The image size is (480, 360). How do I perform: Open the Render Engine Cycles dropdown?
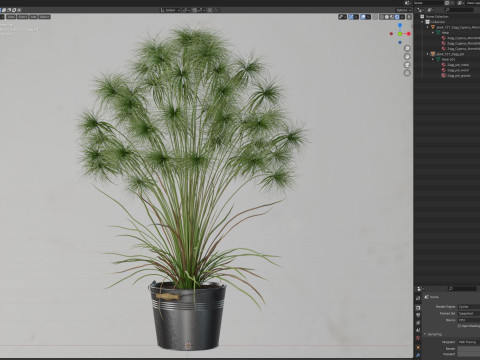469,307
